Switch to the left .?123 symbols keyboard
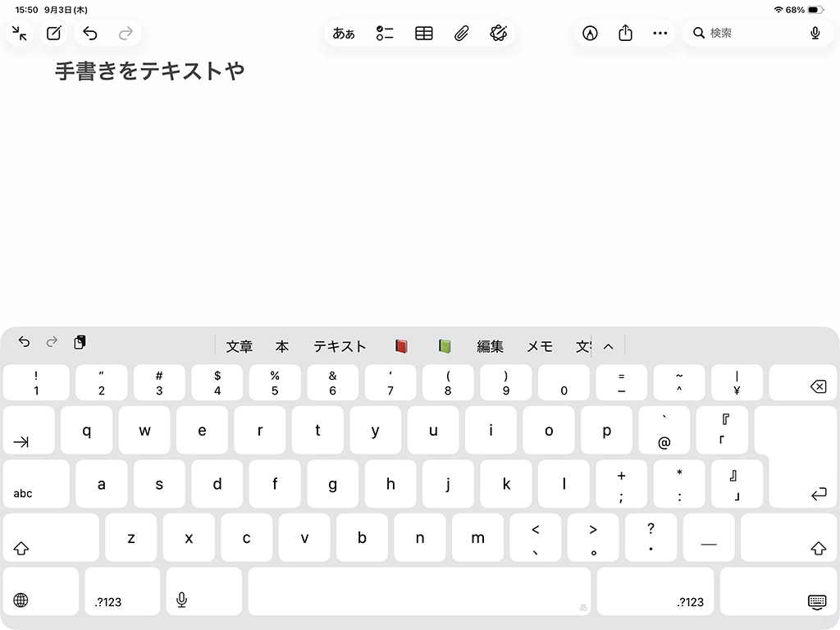 point(122,591)
